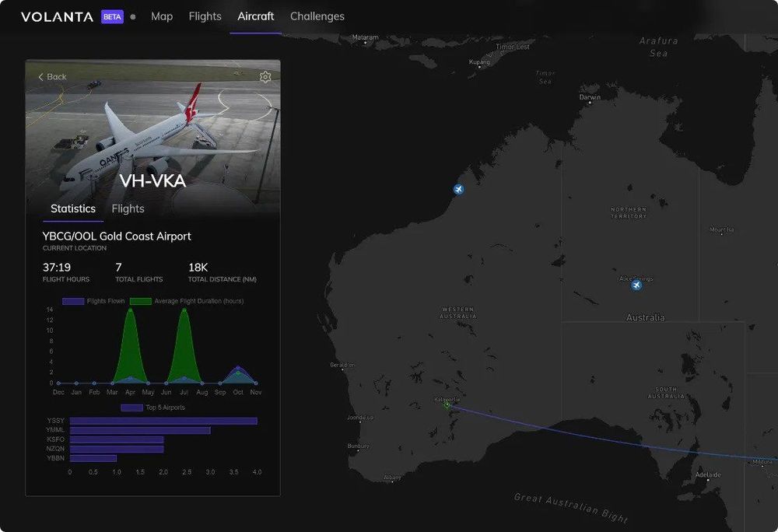Select the Statistics tab
Viewport: 778px width, 532px height.
pyautogui.click(x=72, y=208)
